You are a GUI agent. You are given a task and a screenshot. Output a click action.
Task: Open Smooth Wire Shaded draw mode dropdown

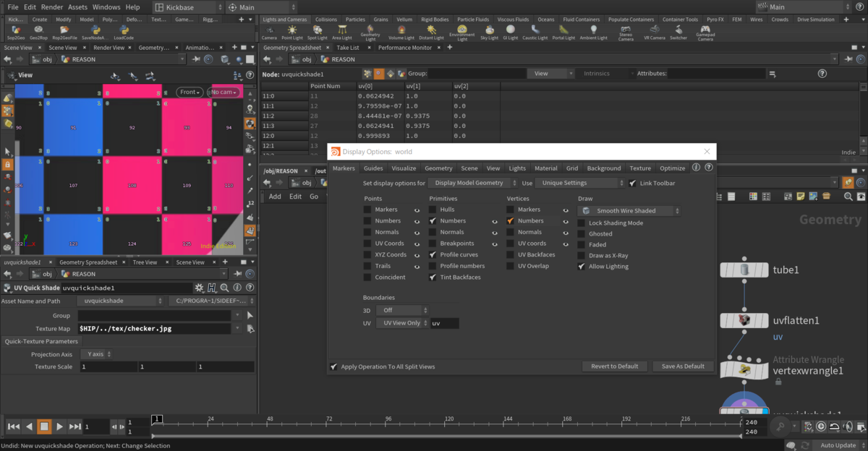click(629, 210)
